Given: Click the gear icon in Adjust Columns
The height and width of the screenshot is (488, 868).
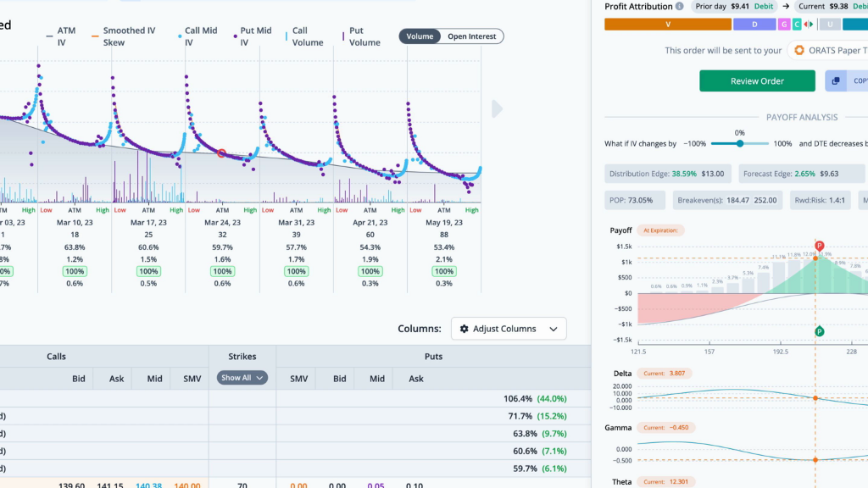Looking at the screenshot, I should click(x=464, y=329).
